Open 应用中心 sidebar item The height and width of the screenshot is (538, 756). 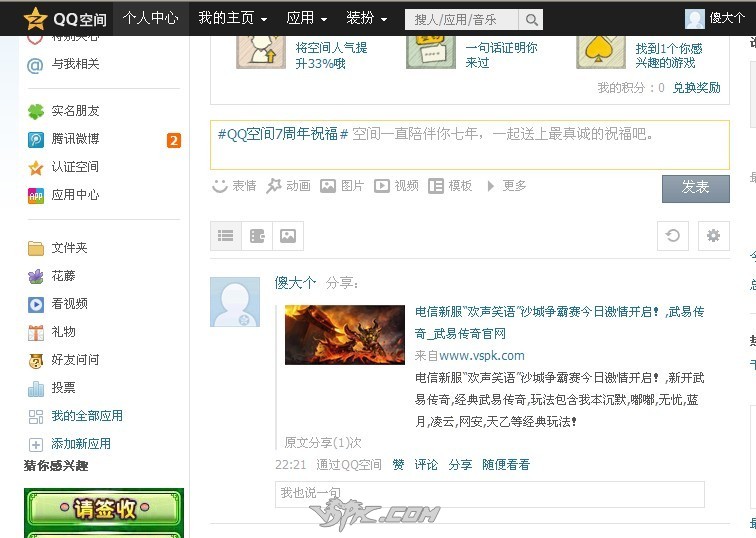(x=75, y=195)
